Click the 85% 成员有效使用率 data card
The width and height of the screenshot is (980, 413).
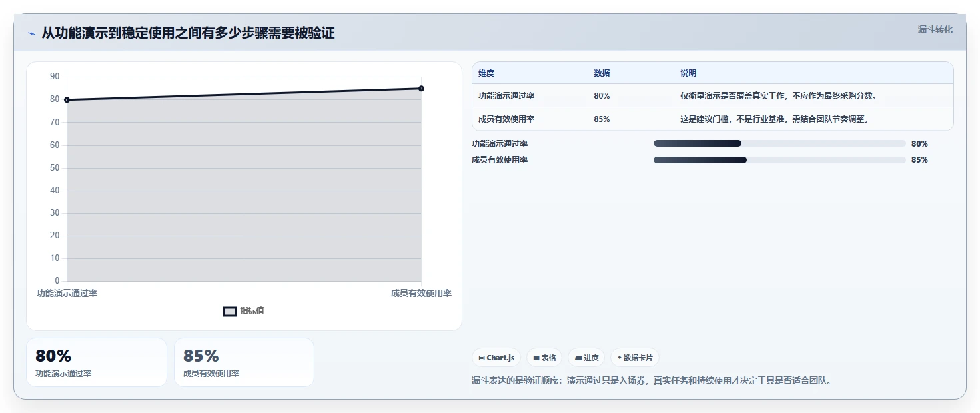click(244, 362)
